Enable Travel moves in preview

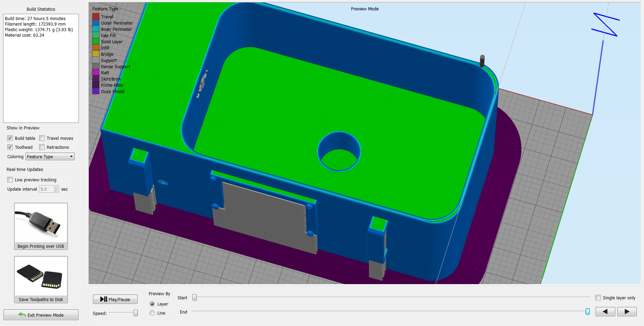pos(42,138)
